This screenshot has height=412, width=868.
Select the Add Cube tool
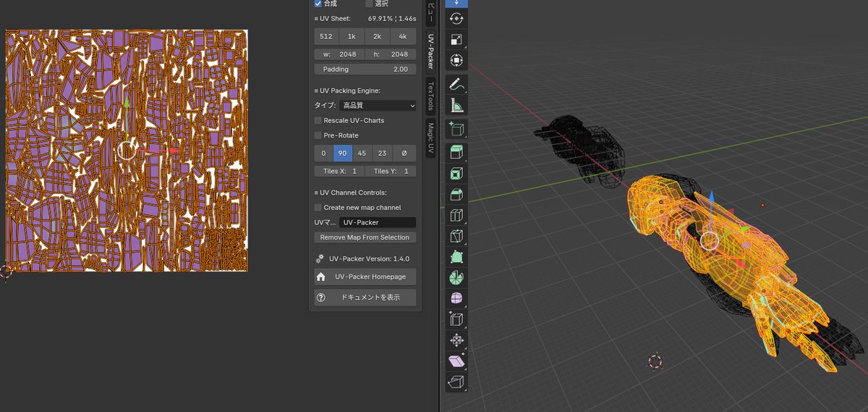(456, 130)
